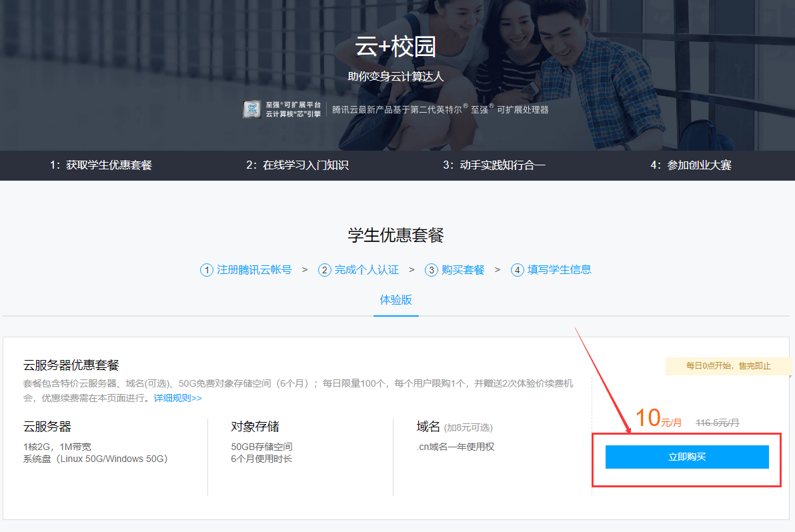Select the 体验版 tab

[396, 300]
